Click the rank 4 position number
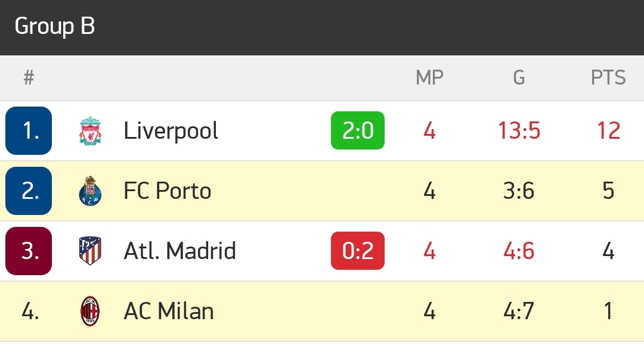Image resolution: width=644 pixels, height=346 pixels. tap(29, 311)
